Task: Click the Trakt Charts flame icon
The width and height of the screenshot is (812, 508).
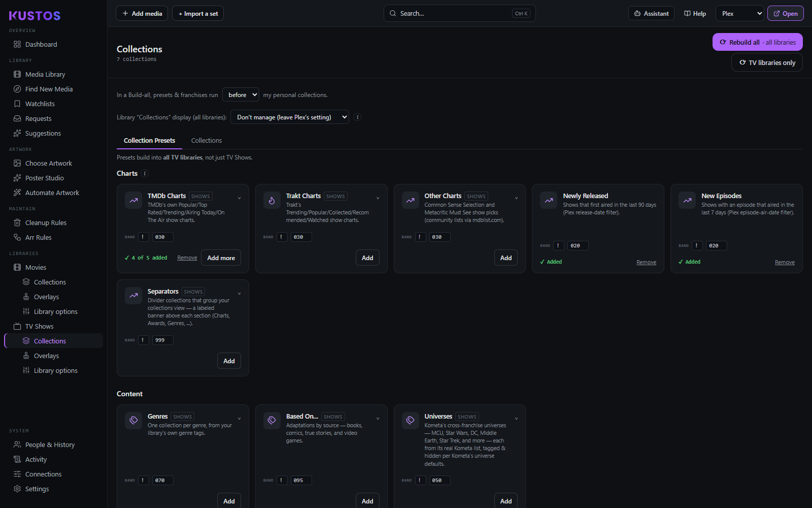Action: tap(272, 200)
